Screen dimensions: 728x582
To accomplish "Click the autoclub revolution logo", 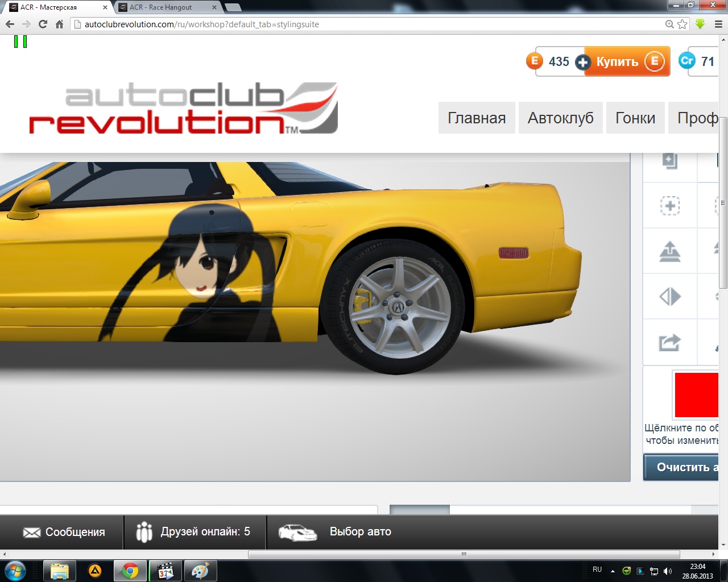I will (x=184, y=109).
